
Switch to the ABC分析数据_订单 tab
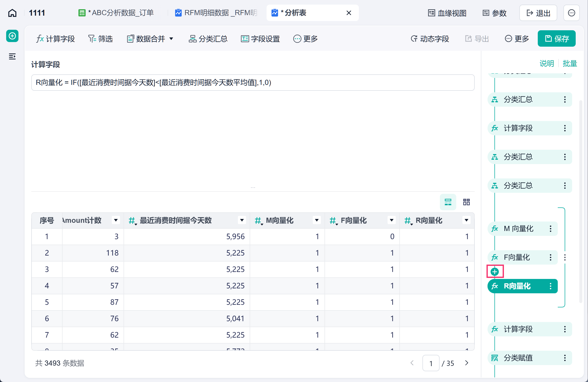click(116, 13)
